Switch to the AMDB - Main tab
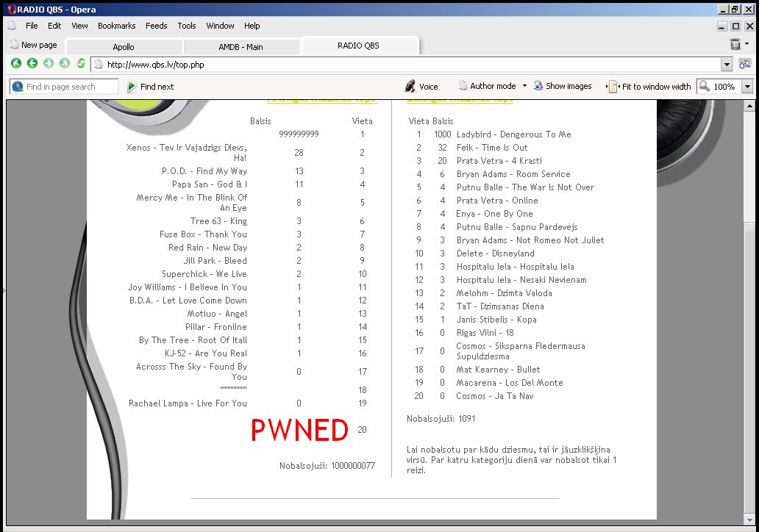This screenshot has width=759, height=532. (240, 46)
